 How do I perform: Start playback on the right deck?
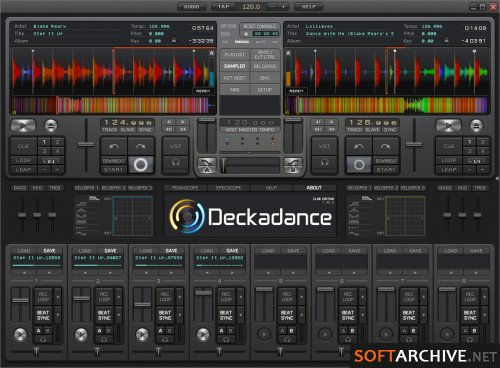[x=448, y=126]
